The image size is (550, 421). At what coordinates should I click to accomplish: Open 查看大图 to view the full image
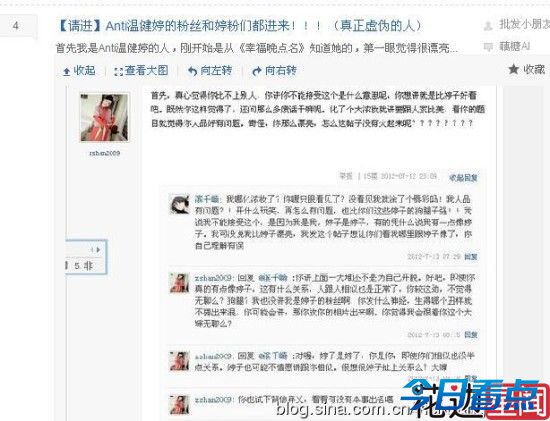coord(141,71)
